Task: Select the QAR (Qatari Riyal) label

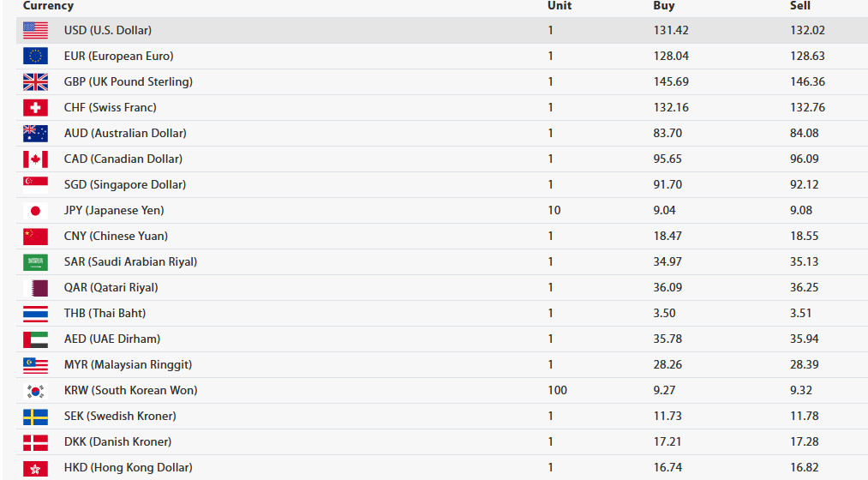Action: (x=111, y=288)
